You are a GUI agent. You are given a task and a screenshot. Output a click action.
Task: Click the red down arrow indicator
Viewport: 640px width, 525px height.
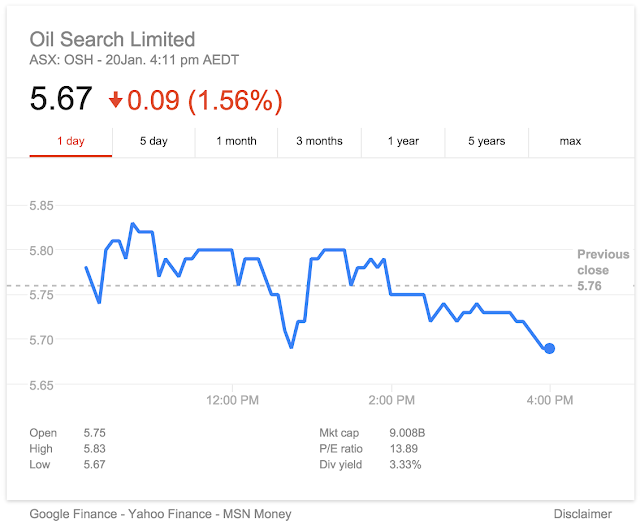click(116, 100)
